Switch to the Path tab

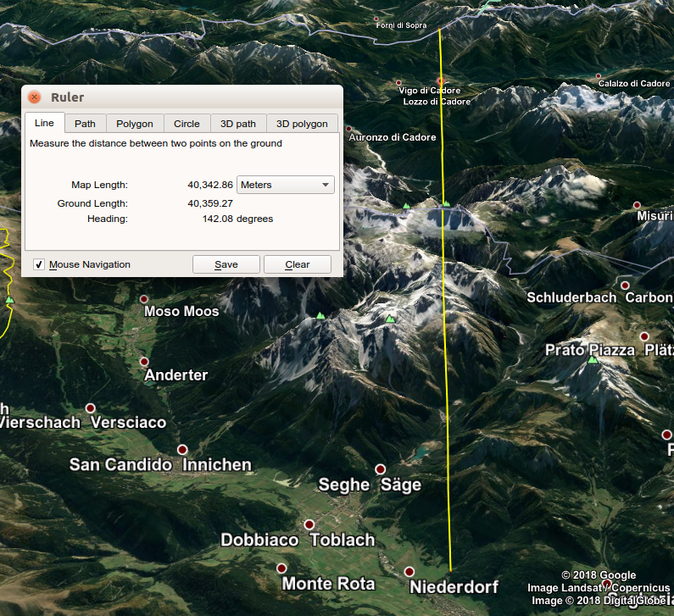tap(85, 124)
